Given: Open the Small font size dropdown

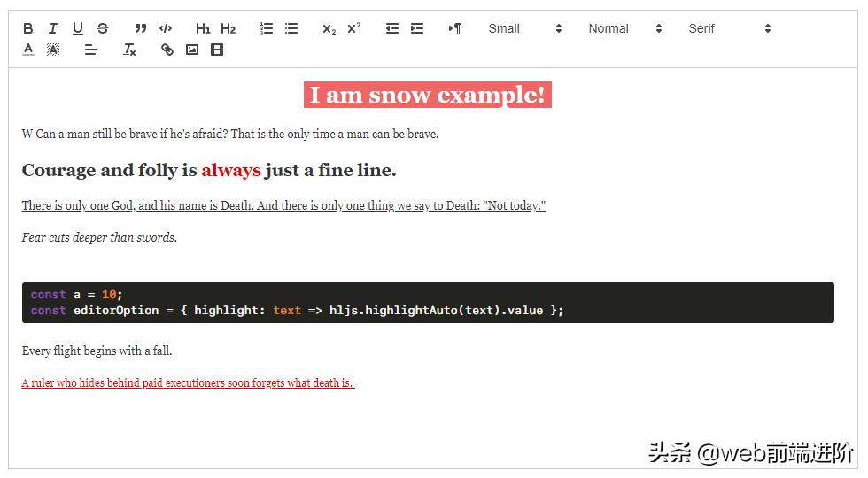Looking at the screenshot, I should coord(524,28).
